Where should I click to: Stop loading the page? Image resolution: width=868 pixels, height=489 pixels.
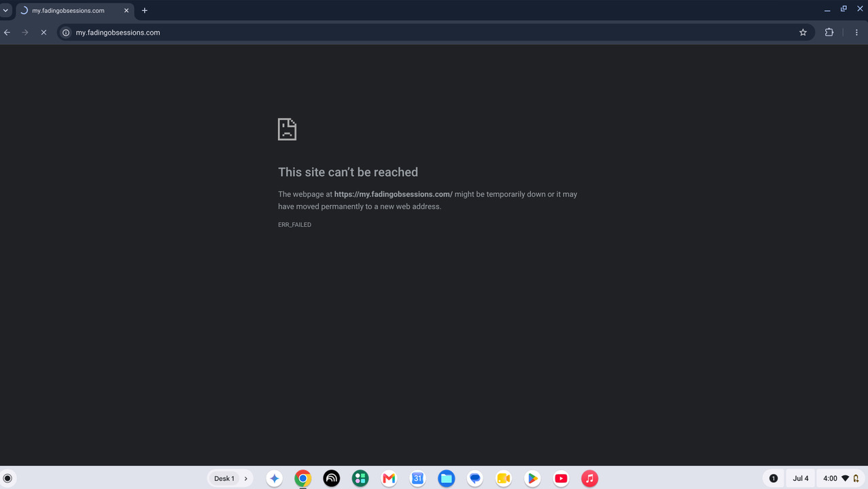point(44,33)
